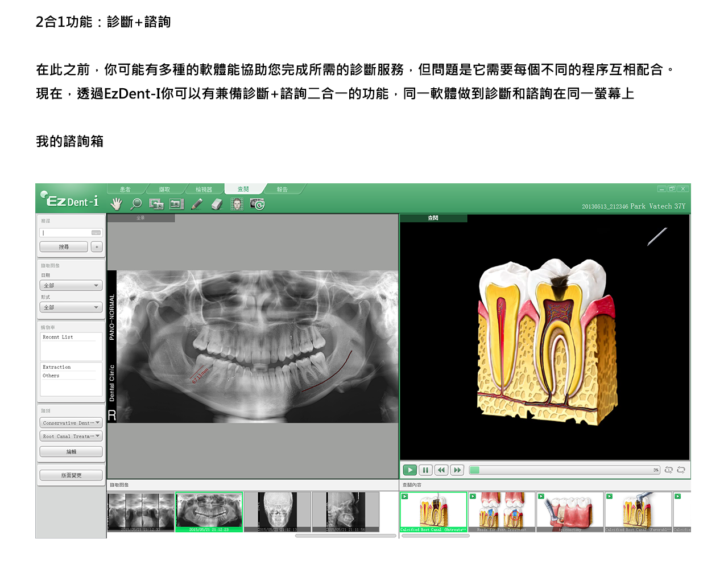Select the magnifier zoom tool
Viewport: 728px width, 576px height.
pyautogui.click(x=136, y=204)
